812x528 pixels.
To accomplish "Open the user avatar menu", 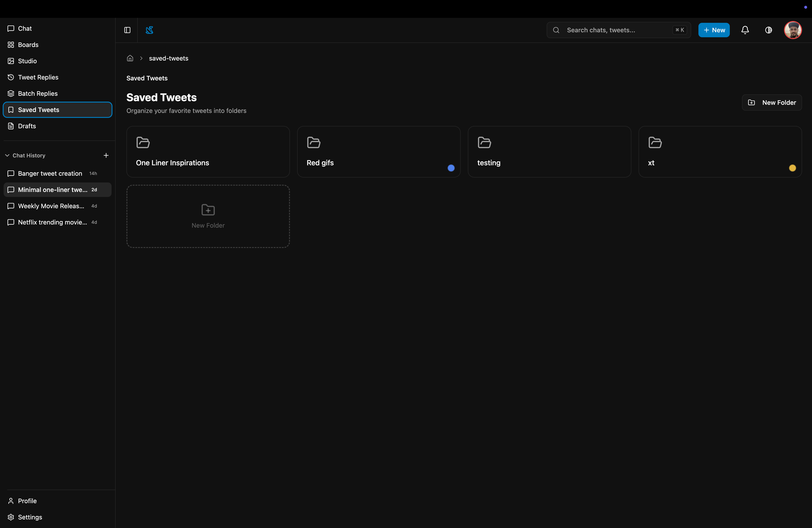I will tap(793, 30).
